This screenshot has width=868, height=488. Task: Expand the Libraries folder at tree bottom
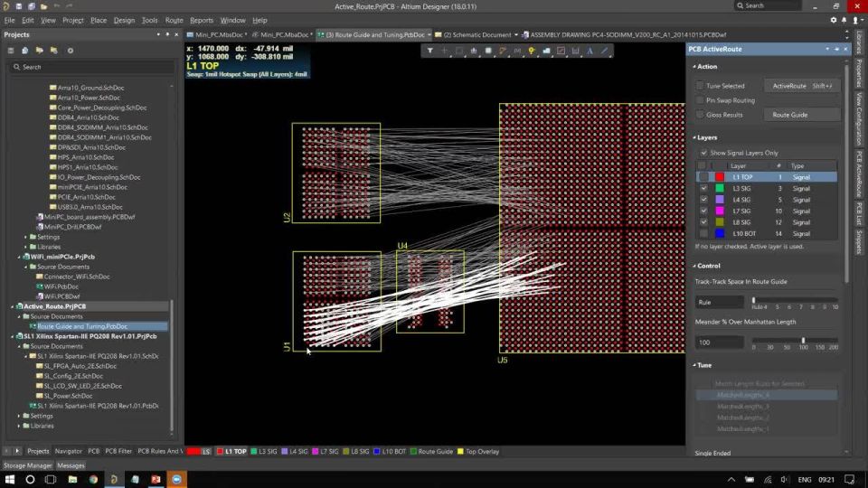pyautogui.click(x=19, y=426)
